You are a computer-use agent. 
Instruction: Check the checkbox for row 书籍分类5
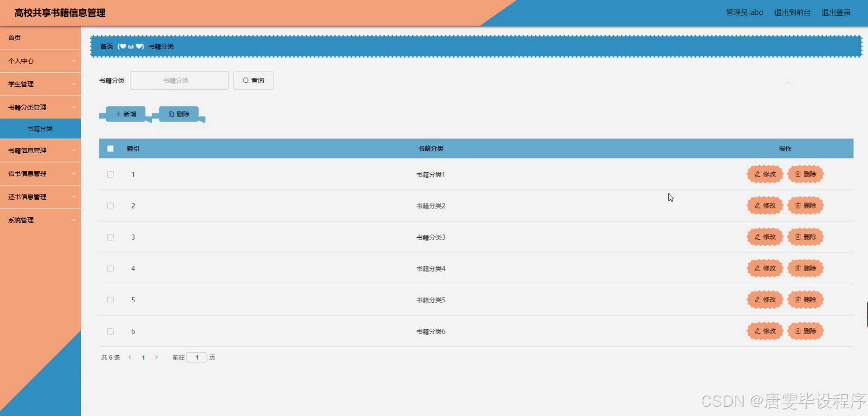pos(110,300)
